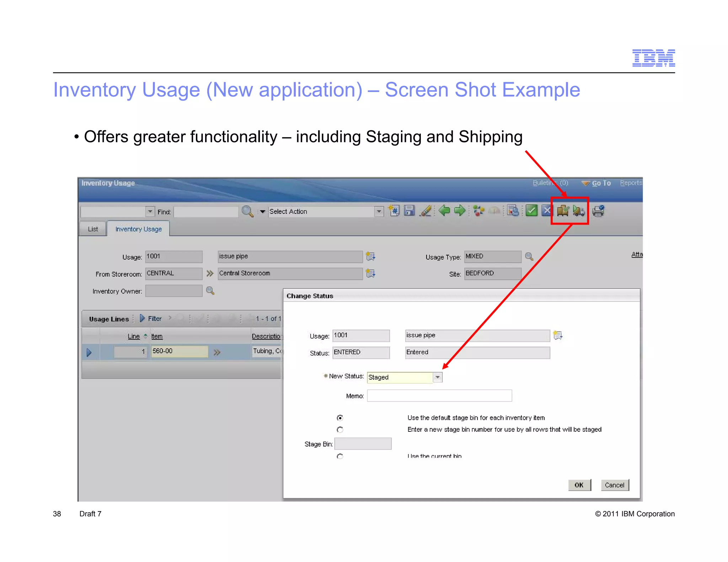The height and width of the screenshot is (562, 728).
Task: Click the Stage boxes-with-checkmark icon
Action: tap(563, 211)
